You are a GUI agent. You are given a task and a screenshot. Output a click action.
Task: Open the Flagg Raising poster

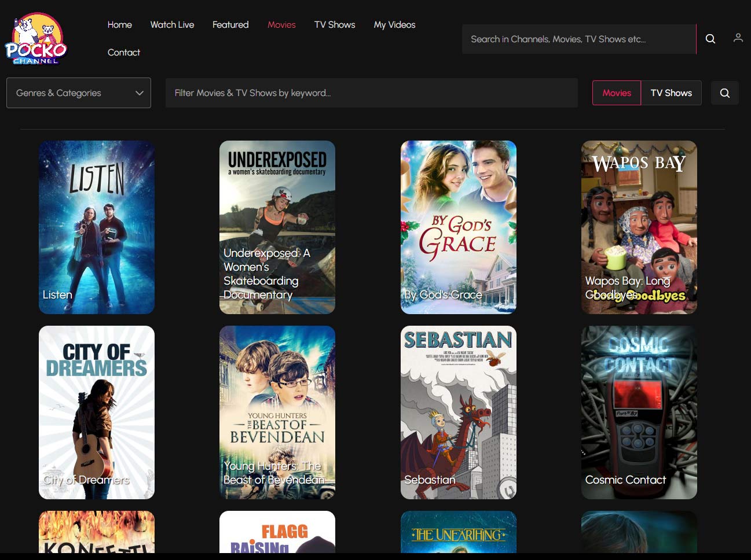point(277,532)
